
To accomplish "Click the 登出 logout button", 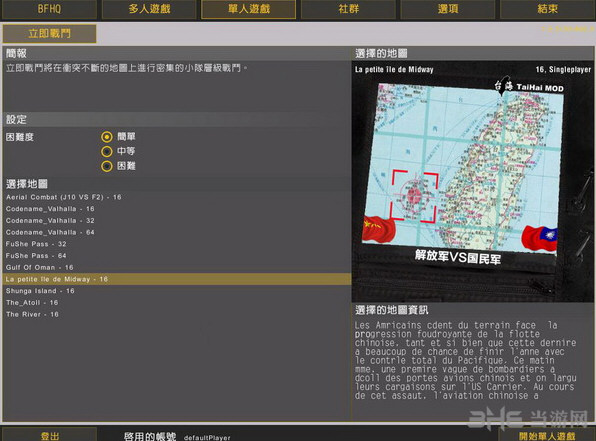I will 49,436.
